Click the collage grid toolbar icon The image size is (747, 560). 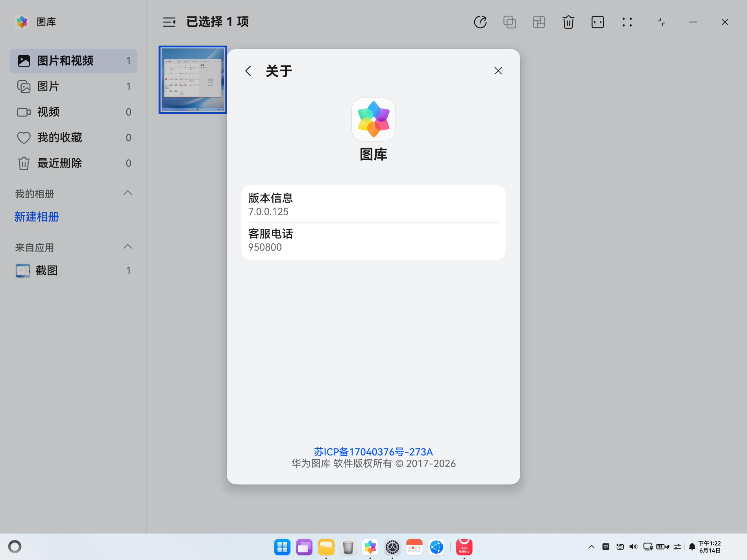tap(539, 22)
